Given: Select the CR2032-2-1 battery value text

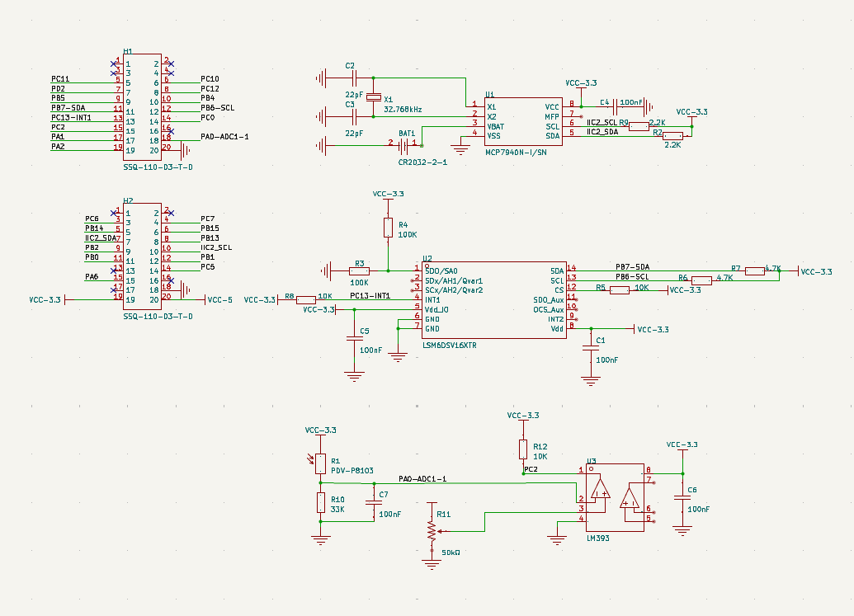Looking at the screenshot, I should 422,162.
